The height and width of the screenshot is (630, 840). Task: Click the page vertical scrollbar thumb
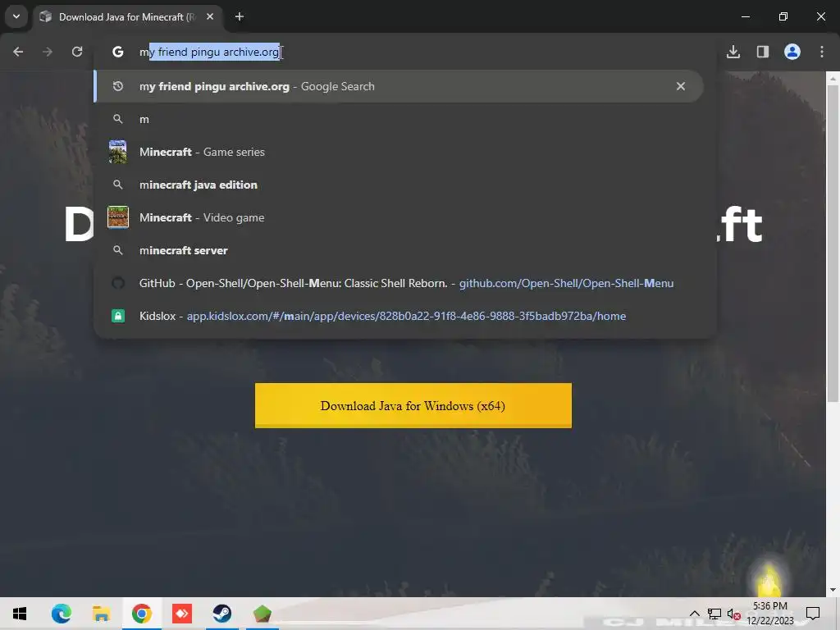(x=833, y=244)
